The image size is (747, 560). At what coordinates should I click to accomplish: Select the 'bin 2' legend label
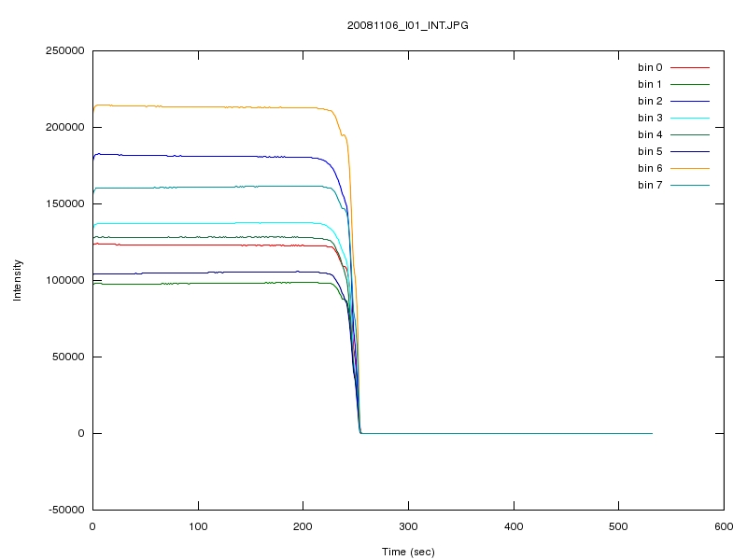650,101
